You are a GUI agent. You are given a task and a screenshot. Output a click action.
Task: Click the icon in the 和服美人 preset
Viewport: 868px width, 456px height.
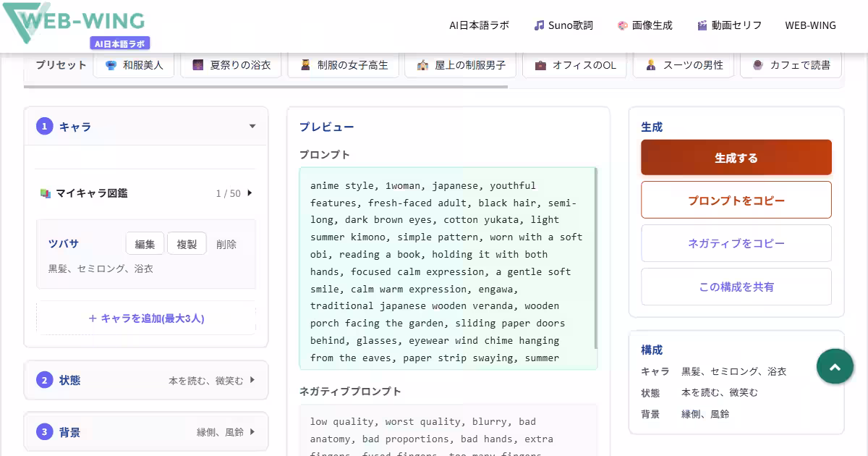(x=111, y=65)
